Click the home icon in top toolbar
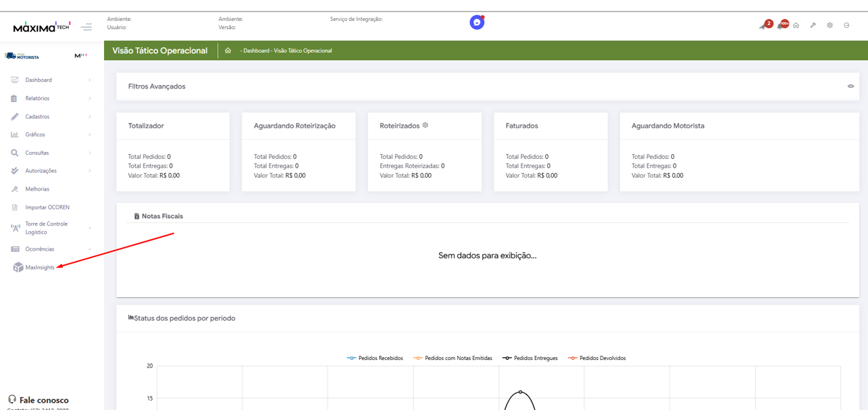868x410 pixels. pos(796,26)
